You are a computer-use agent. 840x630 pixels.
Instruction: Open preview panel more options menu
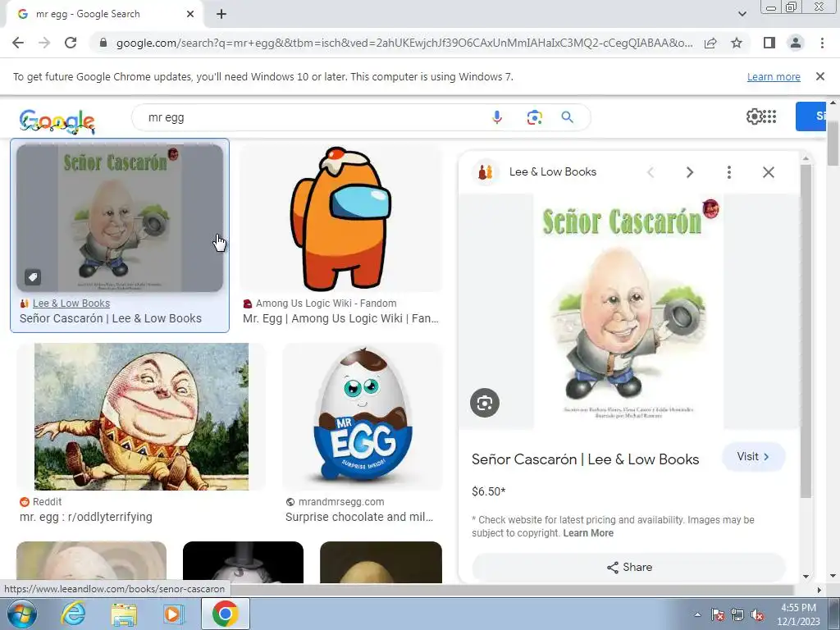(x=728, y=172)
